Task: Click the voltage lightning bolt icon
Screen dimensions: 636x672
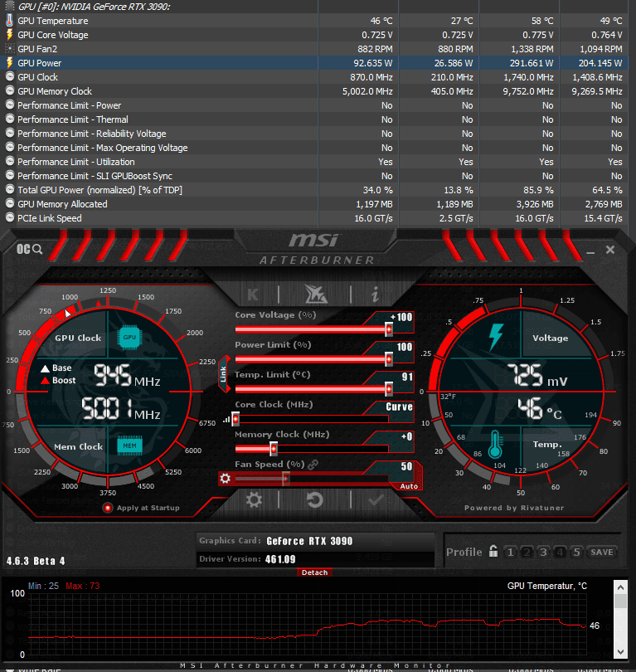Action: pos(496,337)
